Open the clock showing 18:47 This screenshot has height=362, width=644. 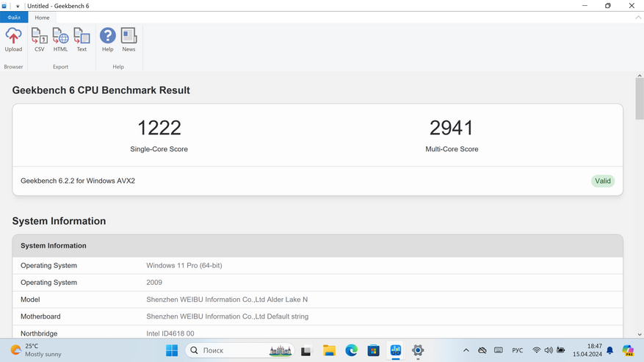tap(587, 350)
